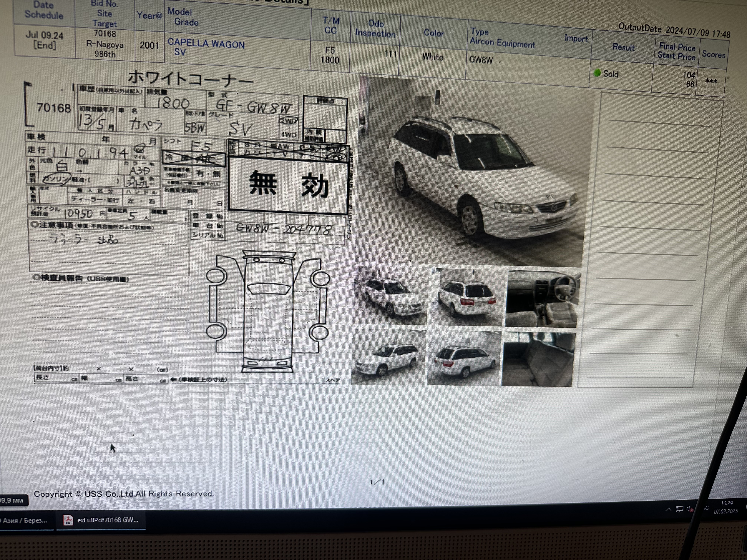The width and height of the screenshot is (747, 560).
Task: Open the dashboard steering wheel interior thumbnail
Action: pyautogui.click(x=542, y=299)
